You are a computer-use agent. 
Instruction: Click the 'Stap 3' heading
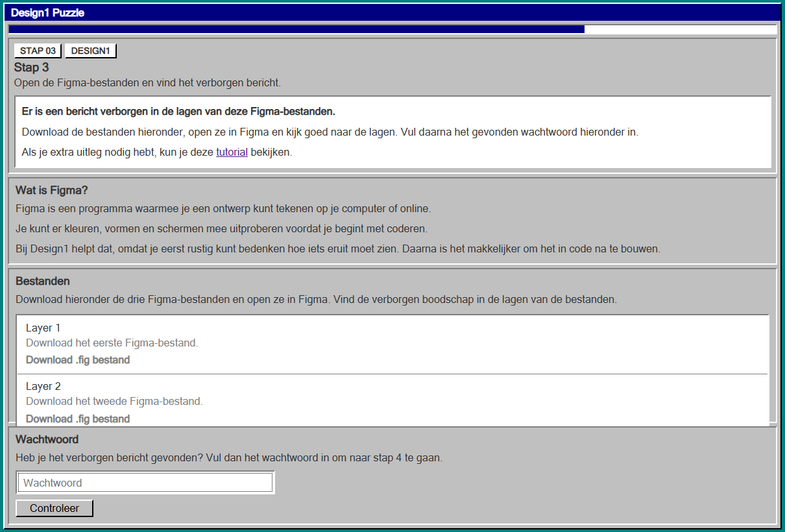click(32, 67)
